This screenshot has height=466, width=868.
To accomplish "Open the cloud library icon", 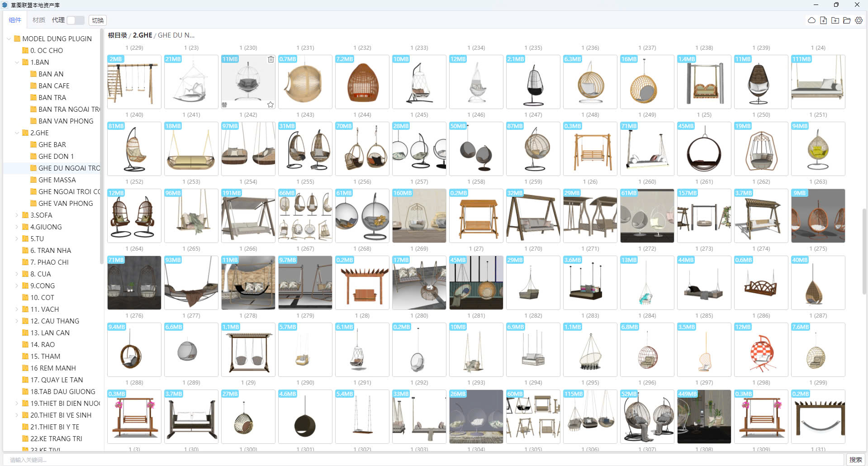I will [x=811, y=20].
